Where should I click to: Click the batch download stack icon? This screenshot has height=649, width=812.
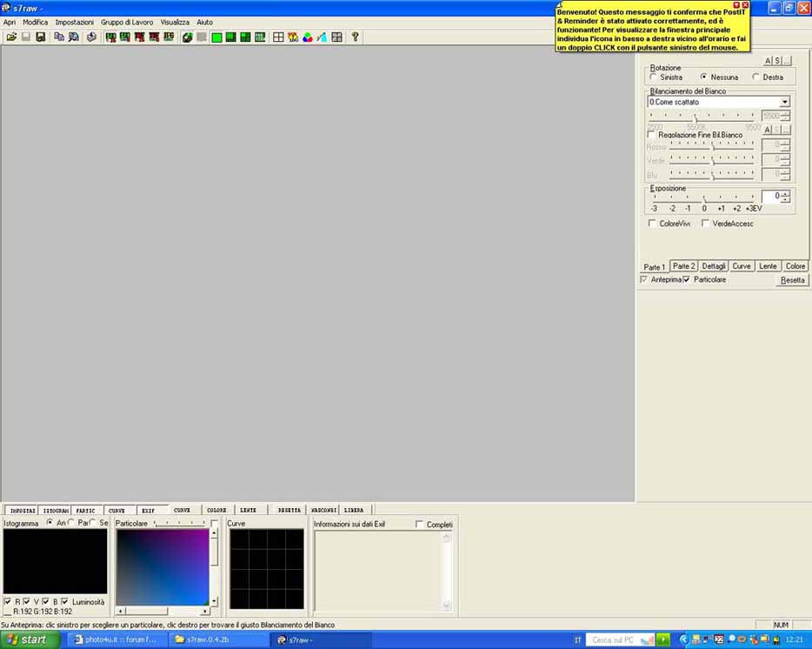click(91, 37)
